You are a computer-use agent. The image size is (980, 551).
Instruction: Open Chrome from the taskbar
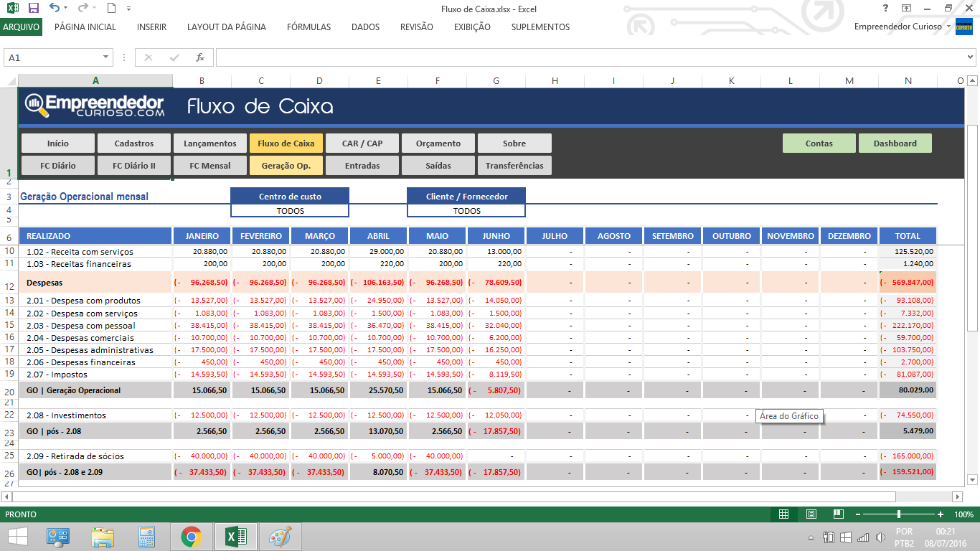tap(191, 537)
